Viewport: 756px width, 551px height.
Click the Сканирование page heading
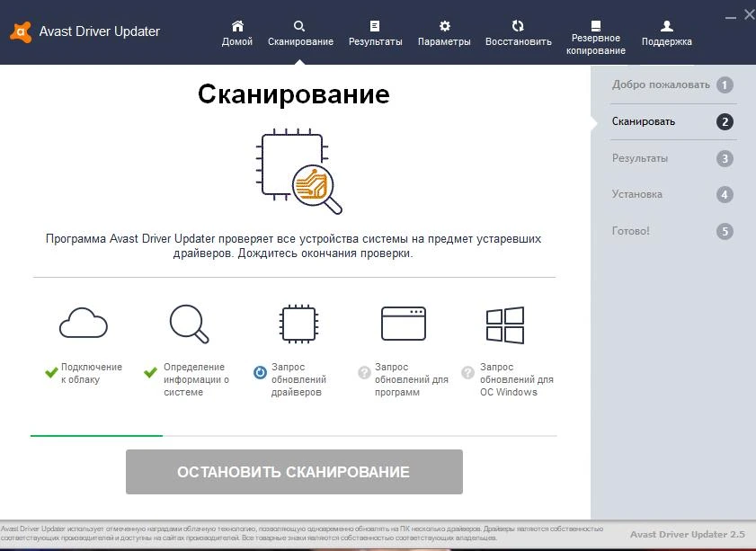294,94
